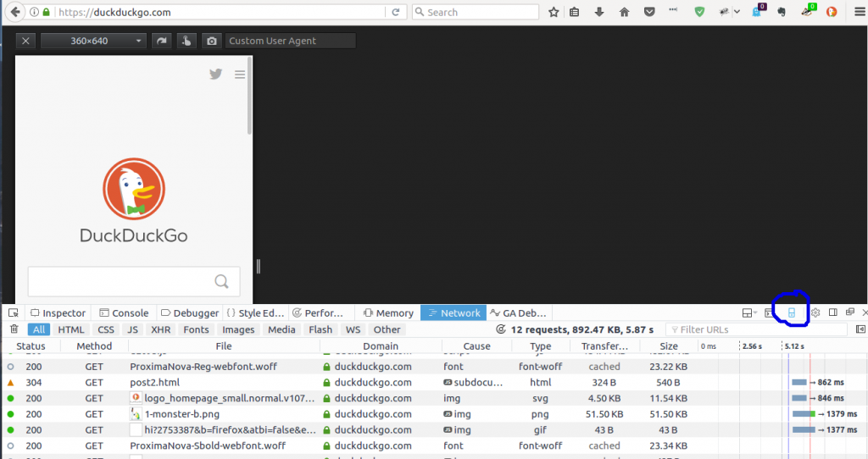Image resolution: width=868 pixels, height=459 pixels.
Task: Clear network log with trash icon
Action: (14, 329)
